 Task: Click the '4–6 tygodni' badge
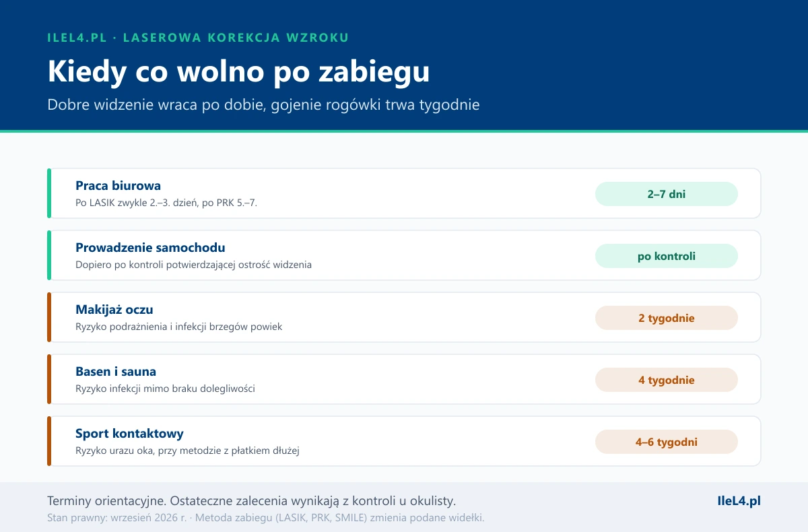pyautogui.click(x=667, y=442)
